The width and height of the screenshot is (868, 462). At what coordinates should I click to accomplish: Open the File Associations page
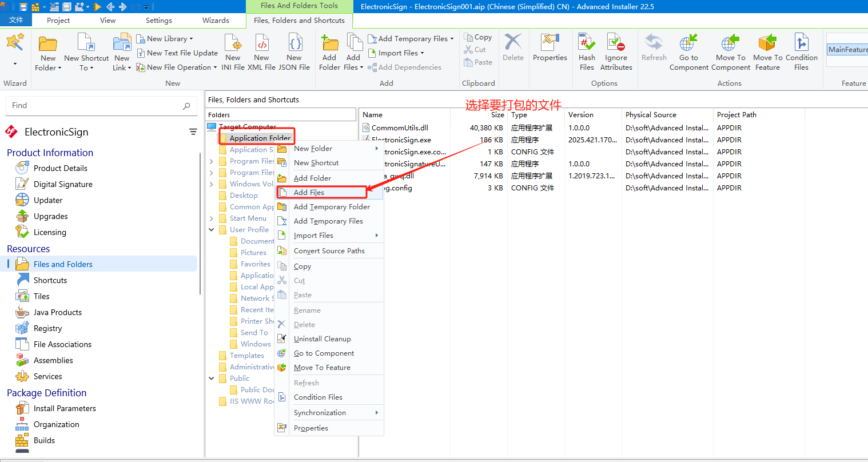pyautogui.click(x=62, y=344)
